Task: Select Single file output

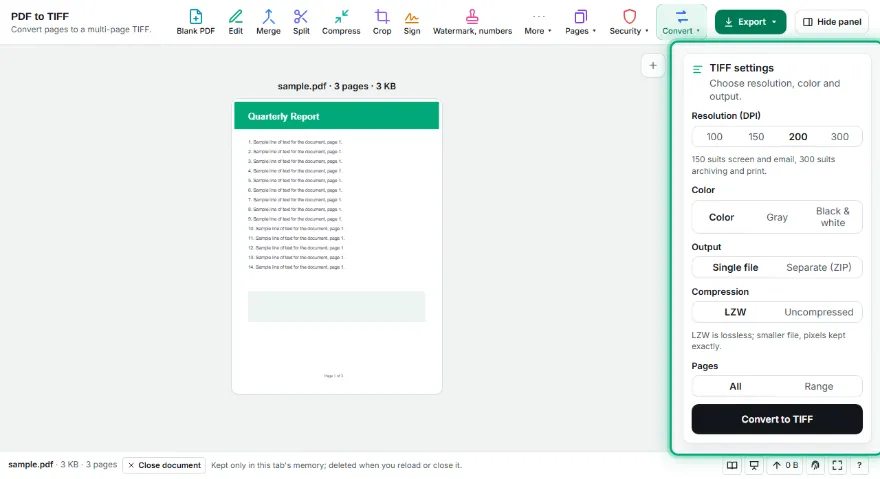Action: [x=735, y=267]
